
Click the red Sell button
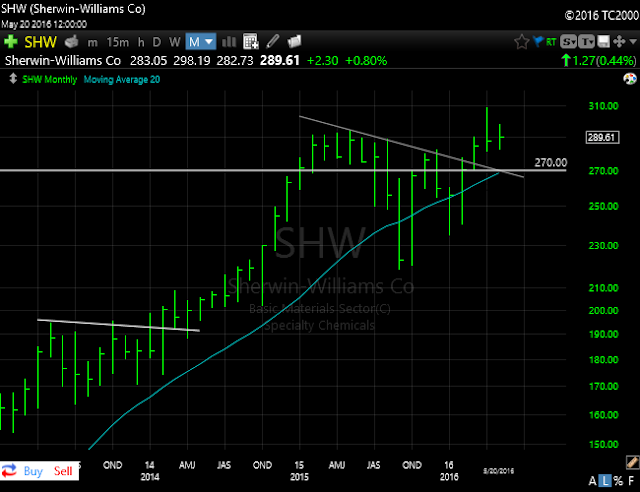[63, 471]
